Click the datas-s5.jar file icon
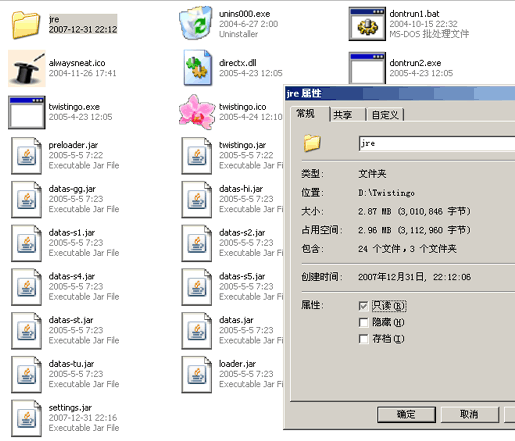This screenshot has height=441, width=515. [197, 287]
